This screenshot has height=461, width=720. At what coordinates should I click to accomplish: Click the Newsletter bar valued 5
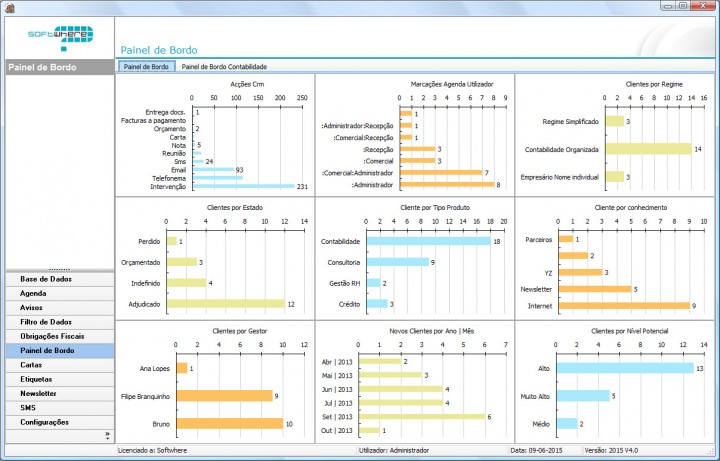pos(596,289)
